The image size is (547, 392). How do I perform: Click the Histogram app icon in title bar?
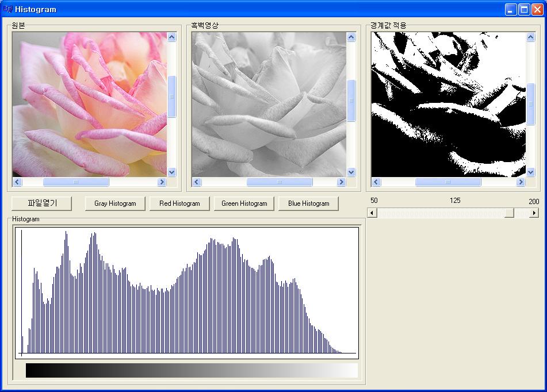[7, 9]
